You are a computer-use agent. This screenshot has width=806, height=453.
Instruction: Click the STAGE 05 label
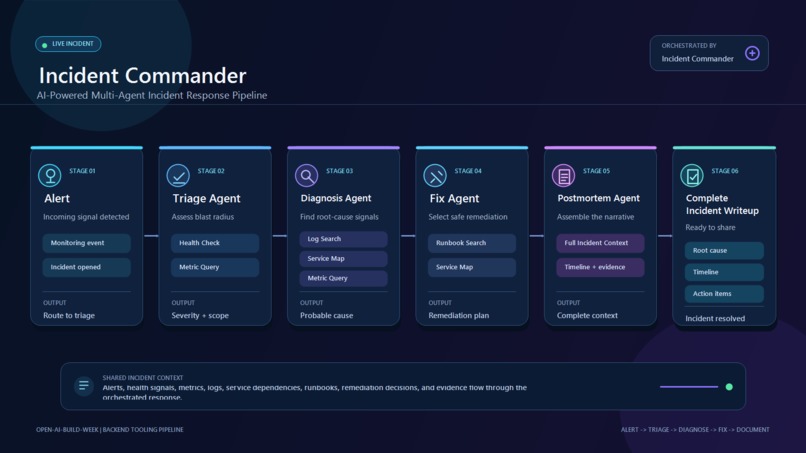[596, 171]
